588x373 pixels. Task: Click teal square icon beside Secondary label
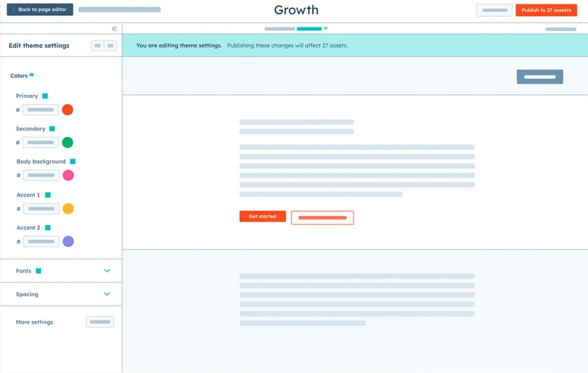click(52, 129)
